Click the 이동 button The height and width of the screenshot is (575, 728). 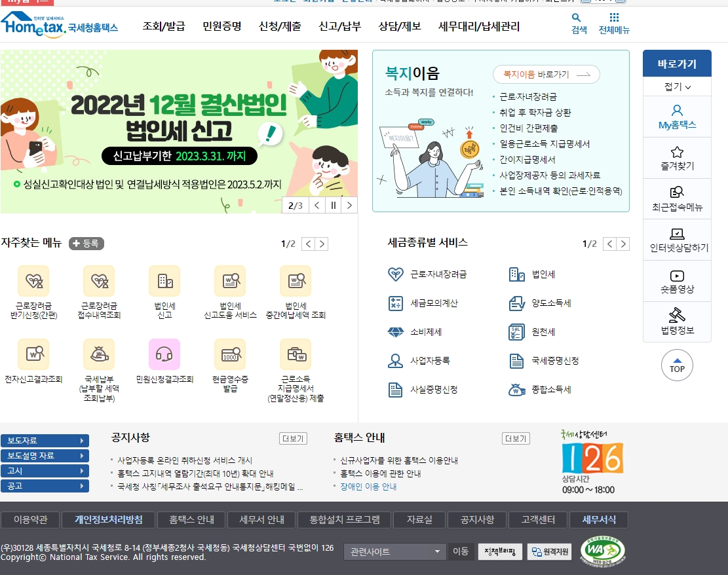coord(461,551)
